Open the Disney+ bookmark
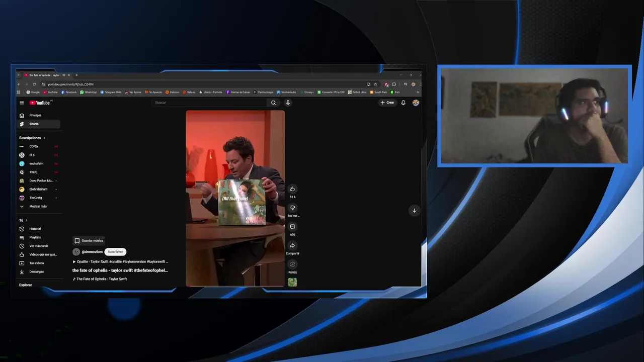This screenshot has width=644, height=362. tap(306, 92)
